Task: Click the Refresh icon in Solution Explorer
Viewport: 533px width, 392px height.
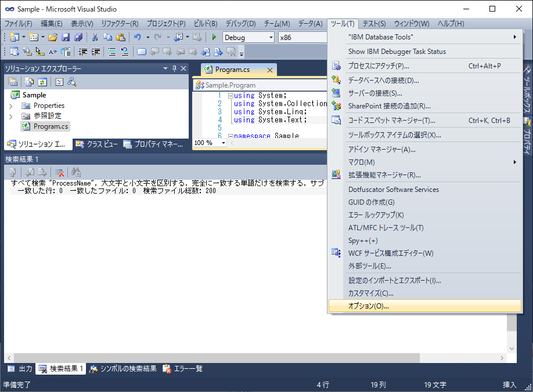Action: (x=42, y=82)
